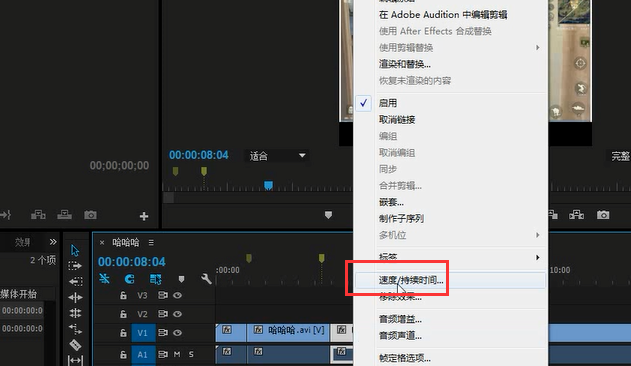This screenshot has width=631, height=366.
Task: Select the Rolling Edit tool
Action: (75, 313)
